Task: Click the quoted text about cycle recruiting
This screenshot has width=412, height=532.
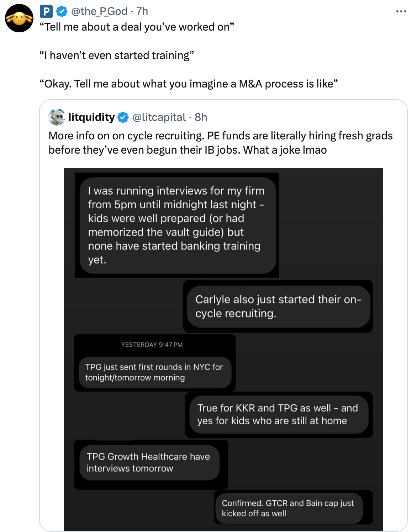Action: [221, 143]
